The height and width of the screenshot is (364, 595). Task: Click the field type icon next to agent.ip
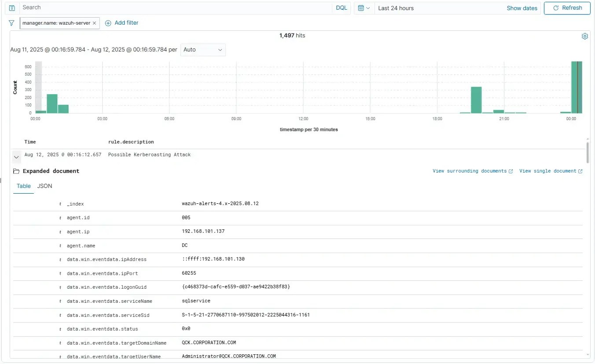tap(60, 232)
